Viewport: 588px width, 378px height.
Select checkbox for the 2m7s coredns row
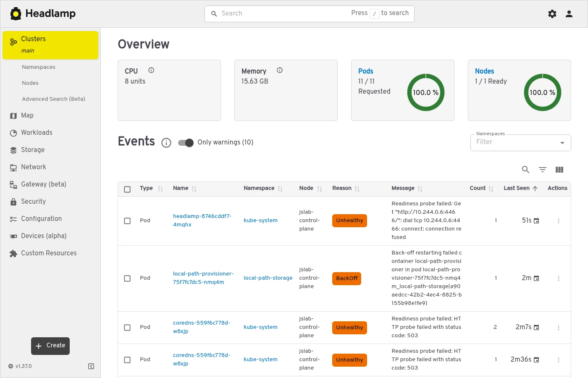point(127,328)
